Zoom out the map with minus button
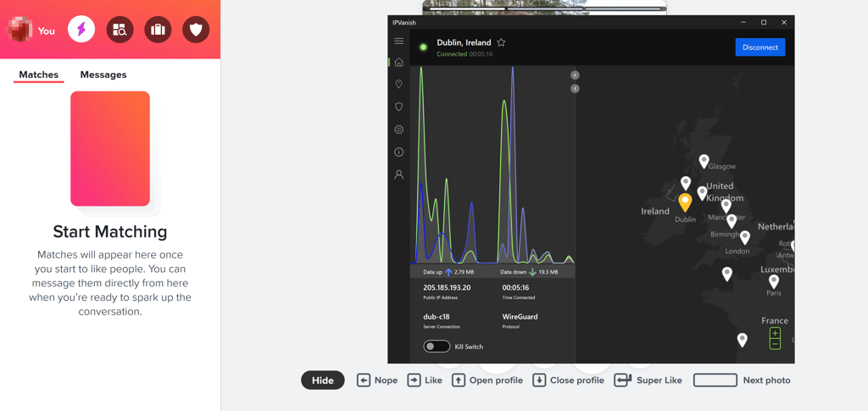868x411 pixels. click(775, 343)
